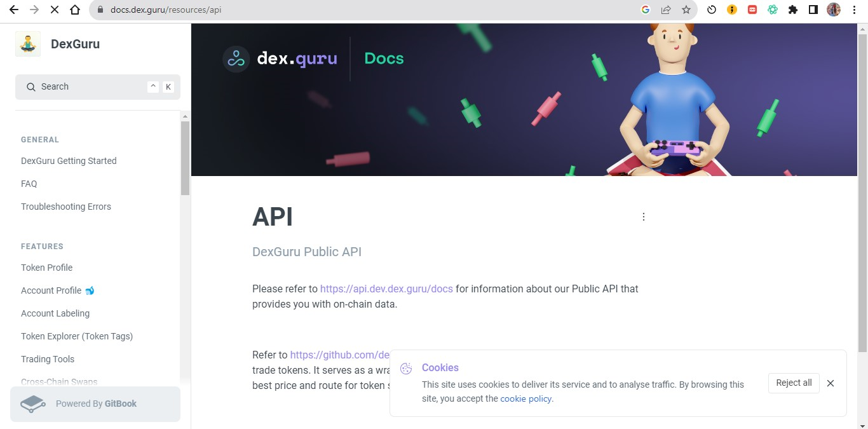Image resolution: width=868 pixels, height=429 pixels.
Task: Click the browser forward arrow
Action: click(x=34, y=10)
